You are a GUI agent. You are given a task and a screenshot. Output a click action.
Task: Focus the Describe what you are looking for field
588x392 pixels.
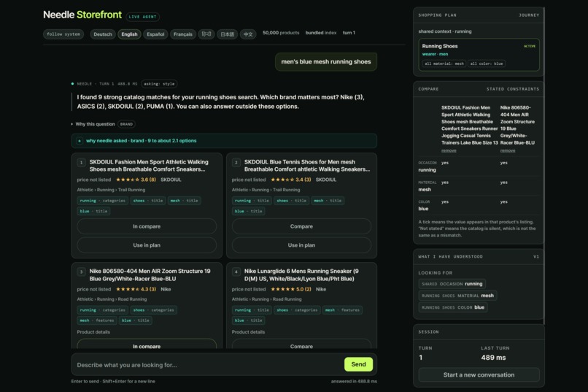[208, 364]
